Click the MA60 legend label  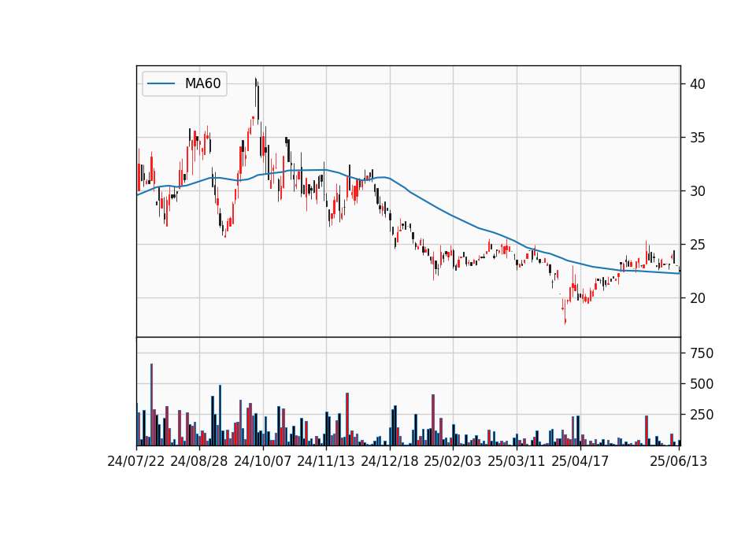click(202, 83)
